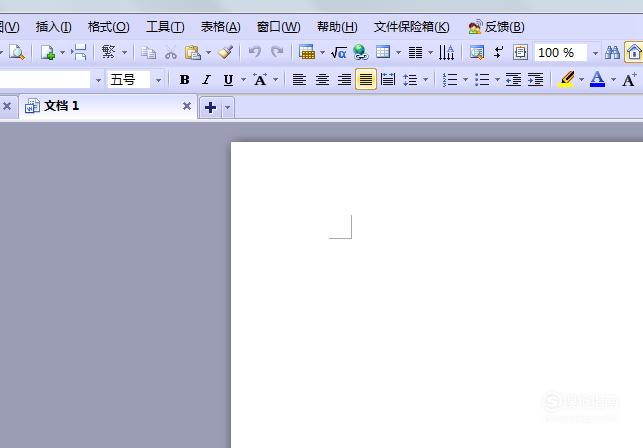Toggle bulleted list formatting
The width and height of the screenshot is (643, 448).
482,79
